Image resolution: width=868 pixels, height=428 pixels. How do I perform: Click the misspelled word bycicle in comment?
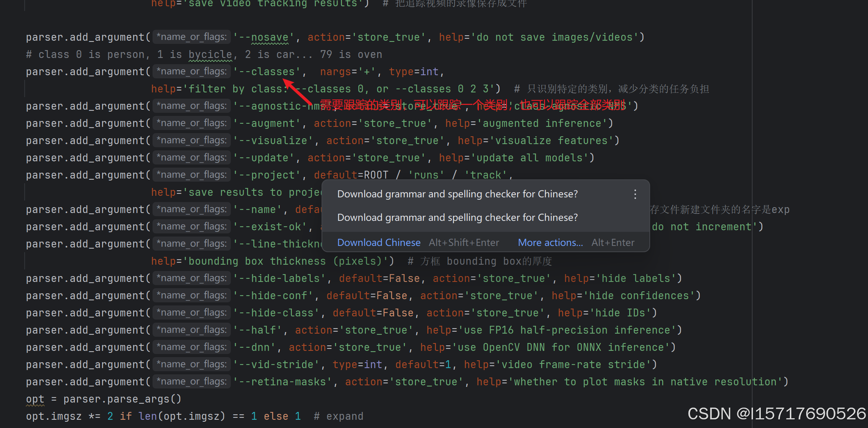tap(210, 55)
